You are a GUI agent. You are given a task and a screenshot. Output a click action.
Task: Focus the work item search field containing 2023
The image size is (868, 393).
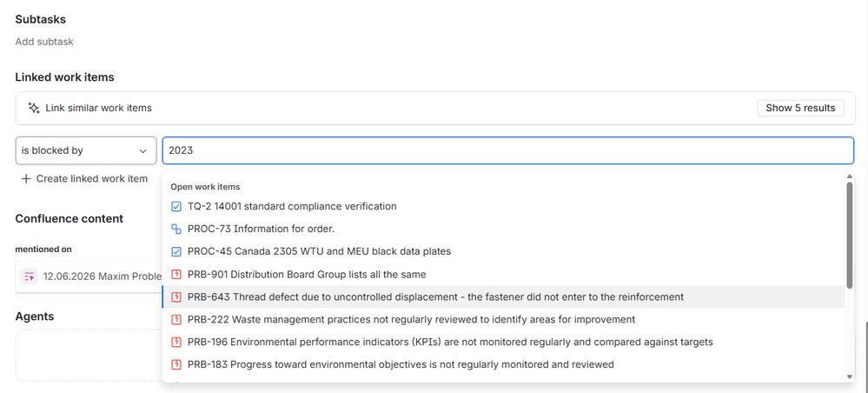(x=508, y=150)
